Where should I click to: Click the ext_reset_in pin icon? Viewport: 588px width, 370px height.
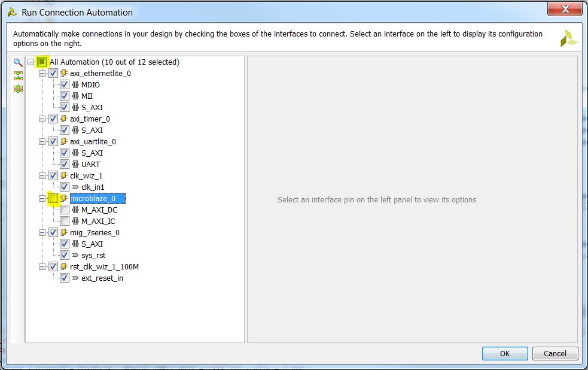point(75,278)
